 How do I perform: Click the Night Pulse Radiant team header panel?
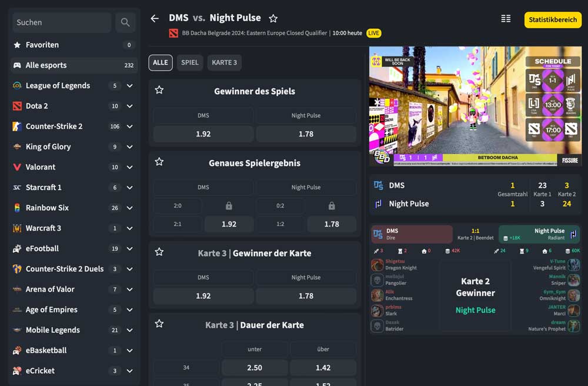[x=539, y=234]
